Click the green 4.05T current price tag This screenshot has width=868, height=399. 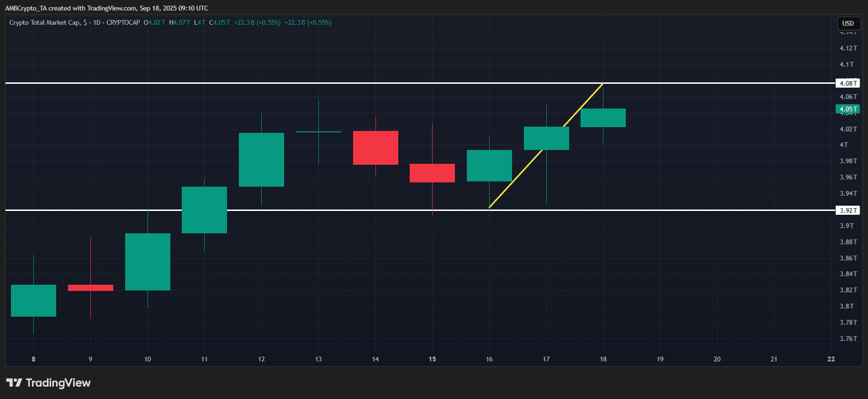point(848,109)
